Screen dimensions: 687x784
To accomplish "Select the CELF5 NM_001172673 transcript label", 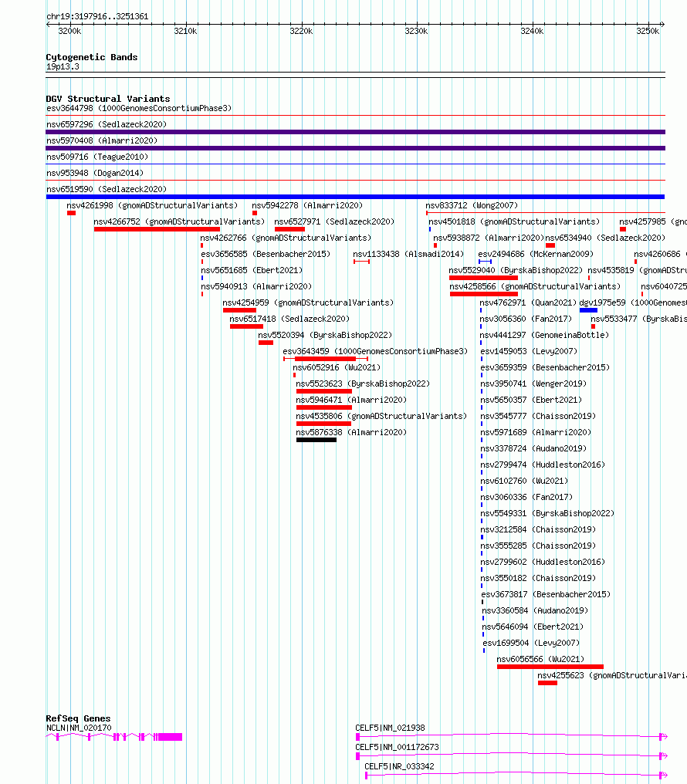I will pos(397,747).
